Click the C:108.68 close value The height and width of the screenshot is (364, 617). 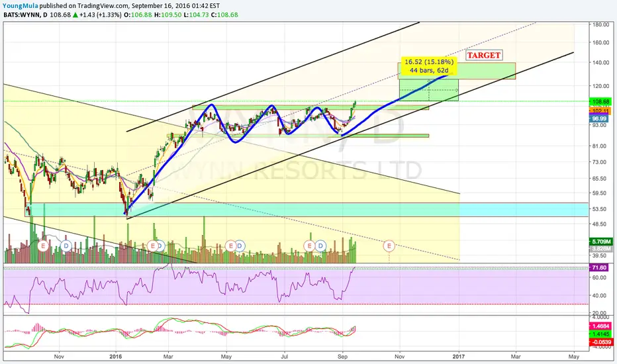tap(224, 15)
